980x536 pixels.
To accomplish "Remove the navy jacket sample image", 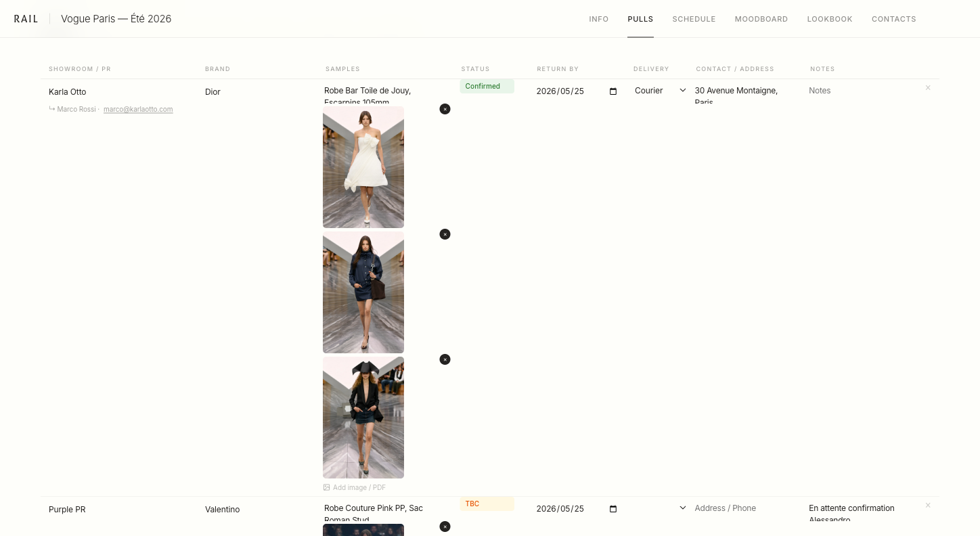I will click(x=445, y=234).
